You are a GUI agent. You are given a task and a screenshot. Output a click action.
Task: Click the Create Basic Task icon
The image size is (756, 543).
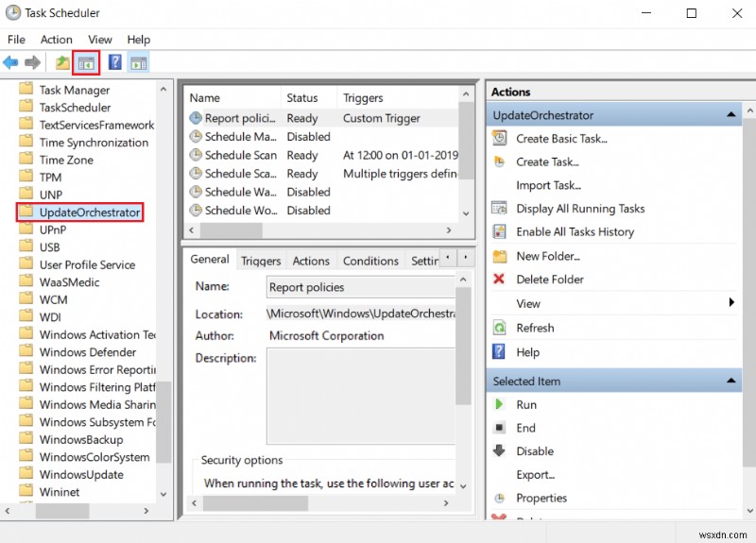coord(499,138)
